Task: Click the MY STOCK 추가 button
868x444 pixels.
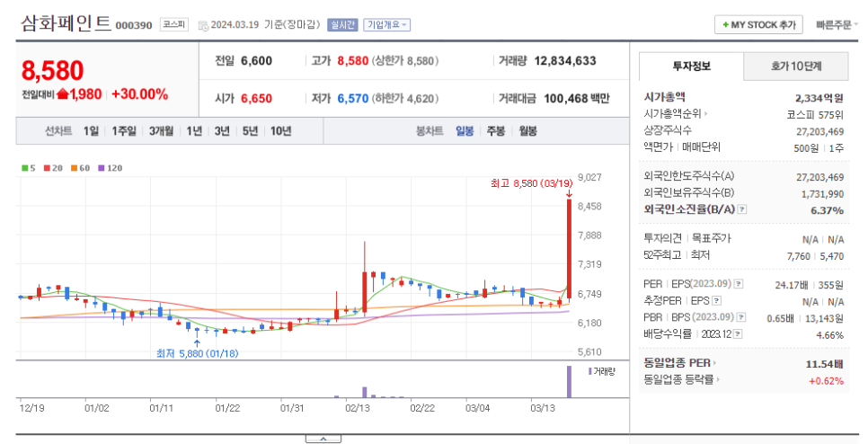Action: (x=759, y=25)
